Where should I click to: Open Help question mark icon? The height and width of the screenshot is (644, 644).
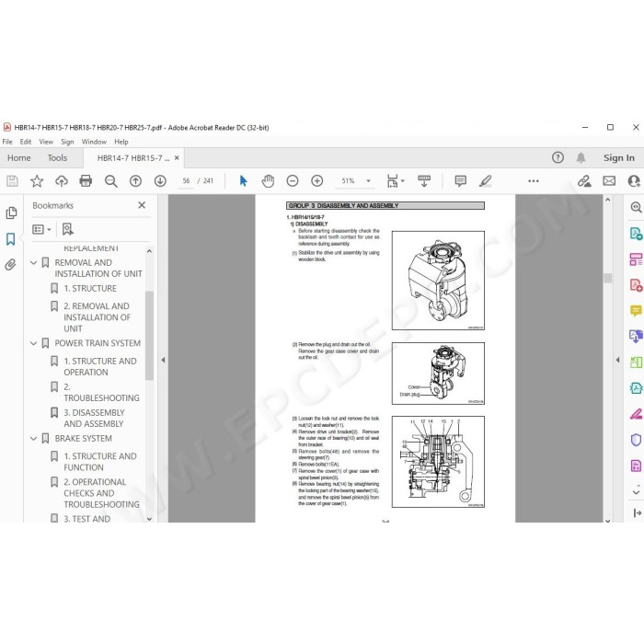(558, 157)
